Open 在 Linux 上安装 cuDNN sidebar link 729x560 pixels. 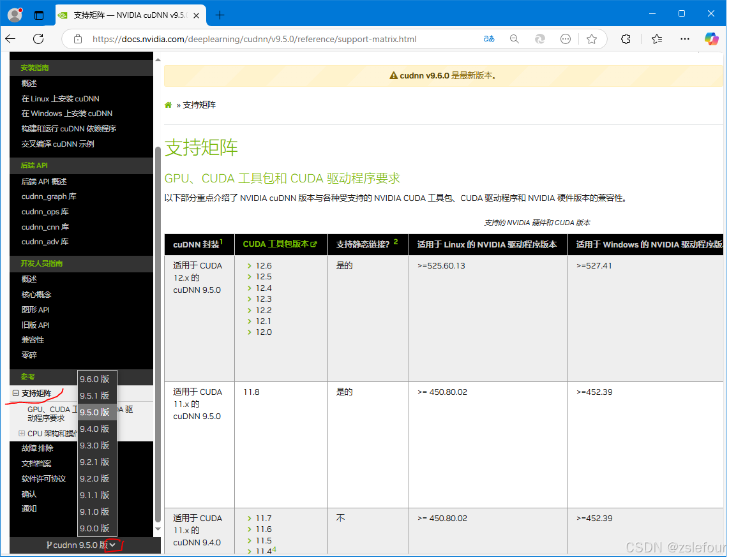pyautogui.click(x=60, y=98)
